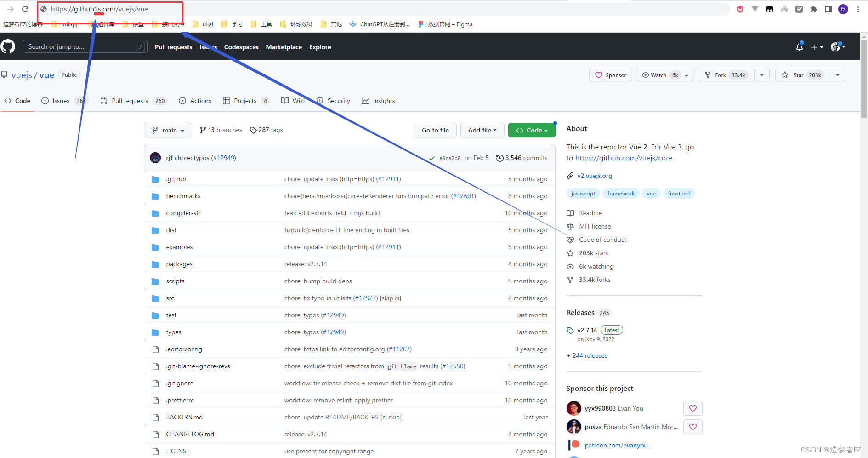Open the notifications bell icon
Screen dimensions: 868x458
800,47
